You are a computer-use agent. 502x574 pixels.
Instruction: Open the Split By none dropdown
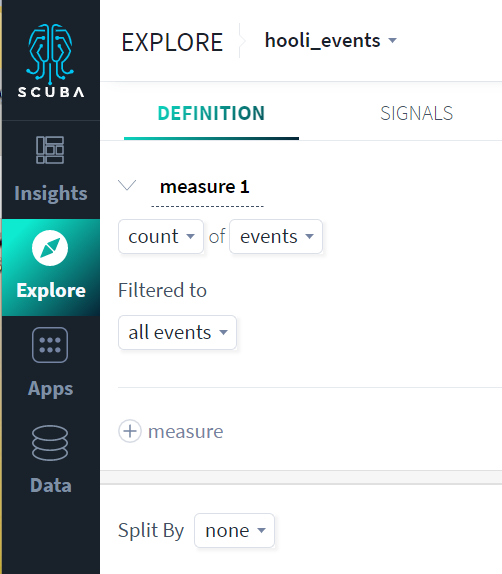coord(234,530)
